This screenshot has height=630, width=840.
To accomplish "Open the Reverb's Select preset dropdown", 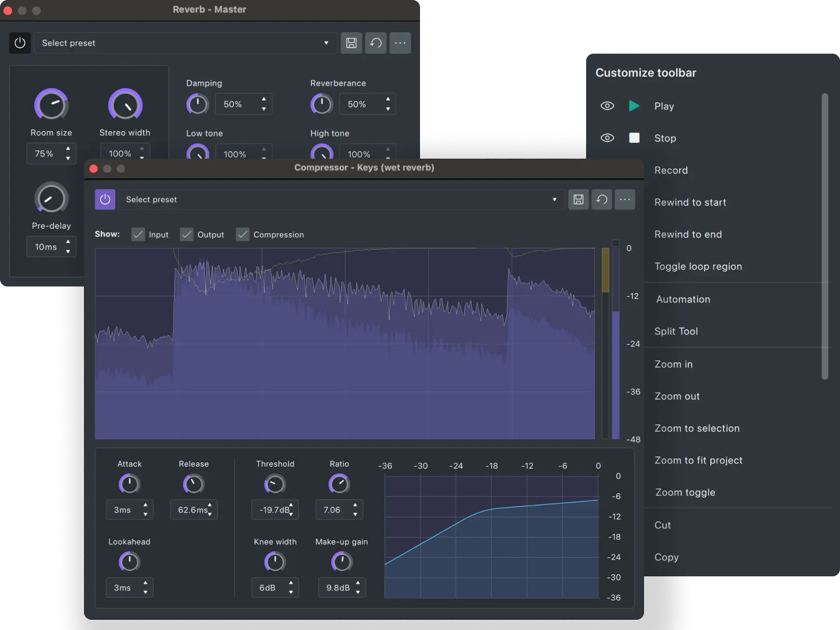I will pos(326,43).
